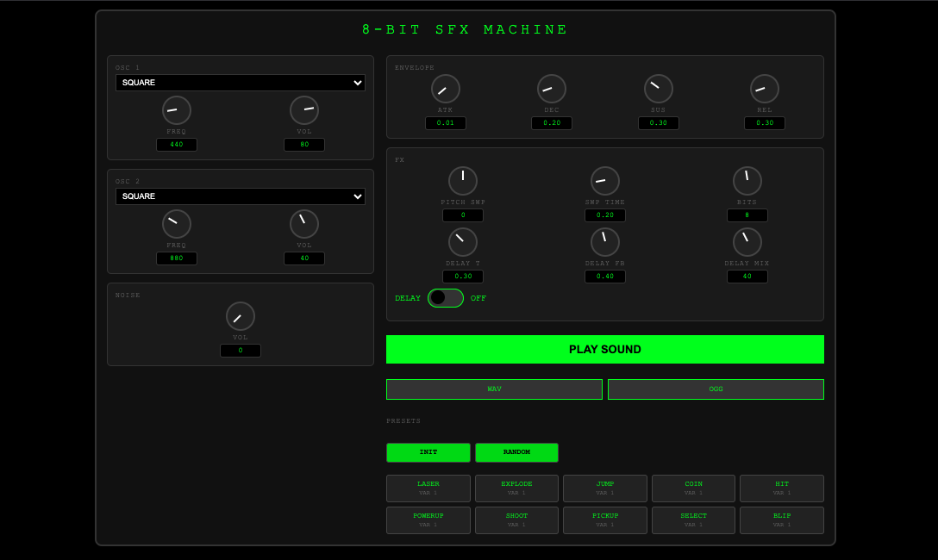
Task: Load the INIT preset
Action: 428,452
